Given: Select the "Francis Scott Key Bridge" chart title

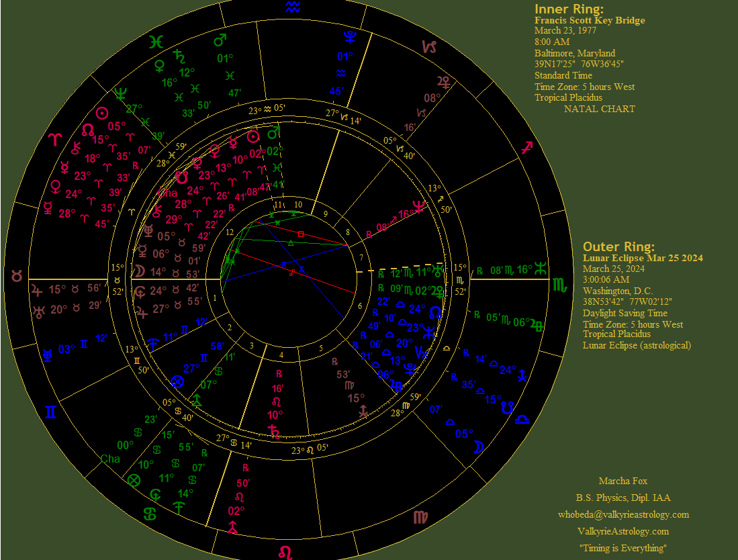Looking at the screenshot, I should pyautogui.click(x=590, y=21).
